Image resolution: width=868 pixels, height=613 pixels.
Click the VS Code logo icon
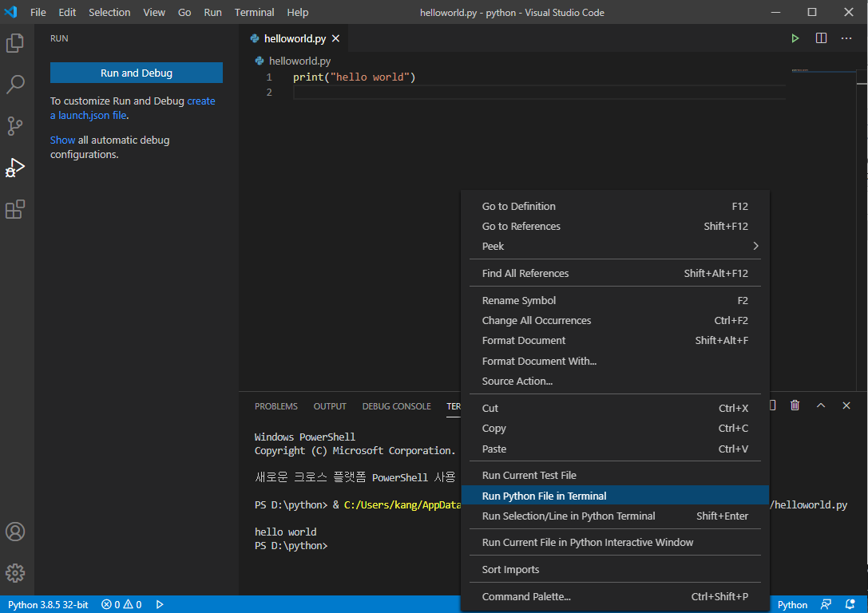pyautogui.click(x=10, y=12)
